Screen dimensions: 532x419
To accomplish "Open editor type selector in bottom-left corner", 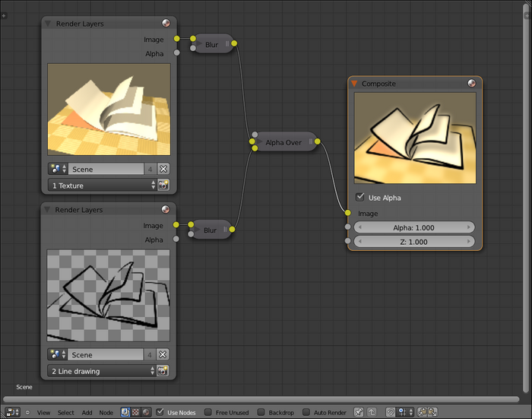I will 12,412.
